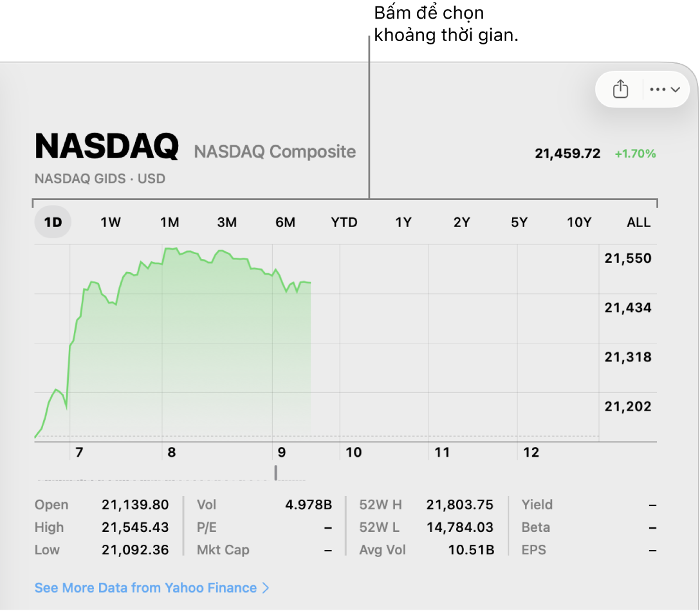Click the chevron beside Yahoo Finance link
Viewport: 700px width, 611px height.
[266, 588]
